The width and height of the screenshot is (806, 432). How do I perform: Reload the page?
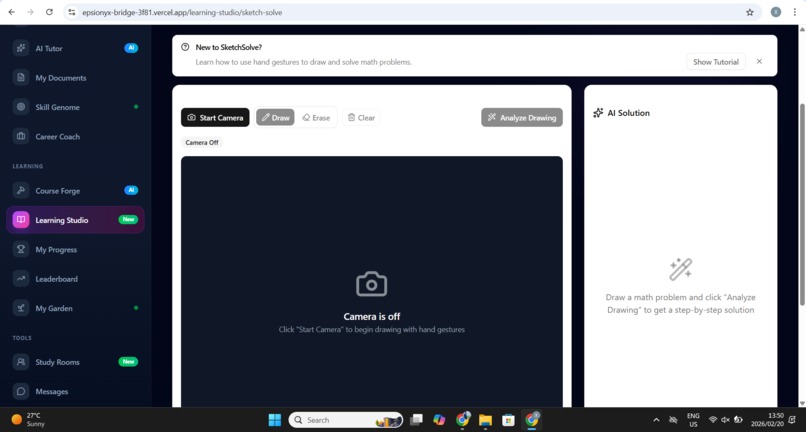tap(49, 12)
